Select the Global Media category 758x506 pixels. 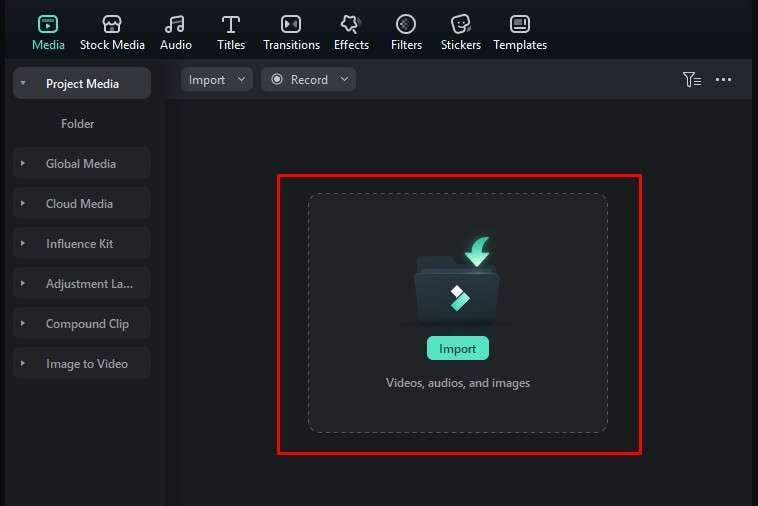click(x=81, y=163)
